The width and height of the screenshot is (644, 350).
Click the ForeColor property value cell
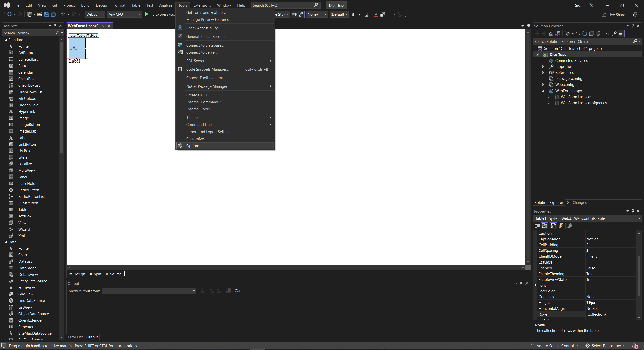coord(611,291)
